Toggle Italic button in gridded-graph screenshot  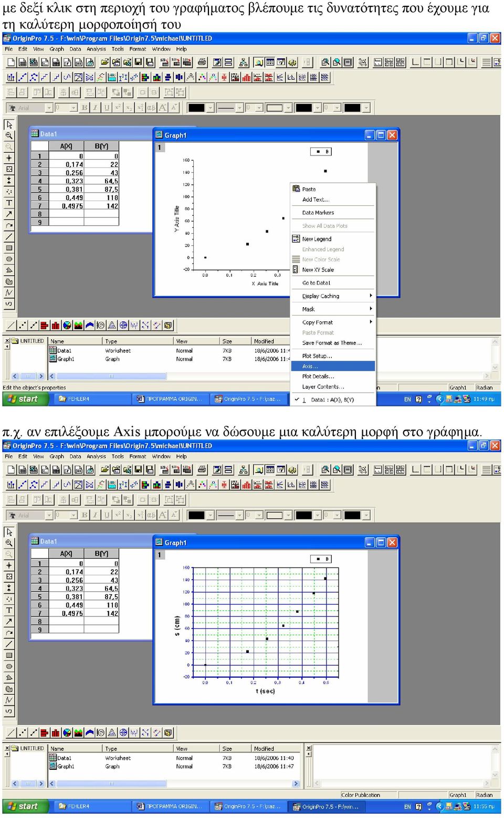pyautogui.click(x=96, y=515)
